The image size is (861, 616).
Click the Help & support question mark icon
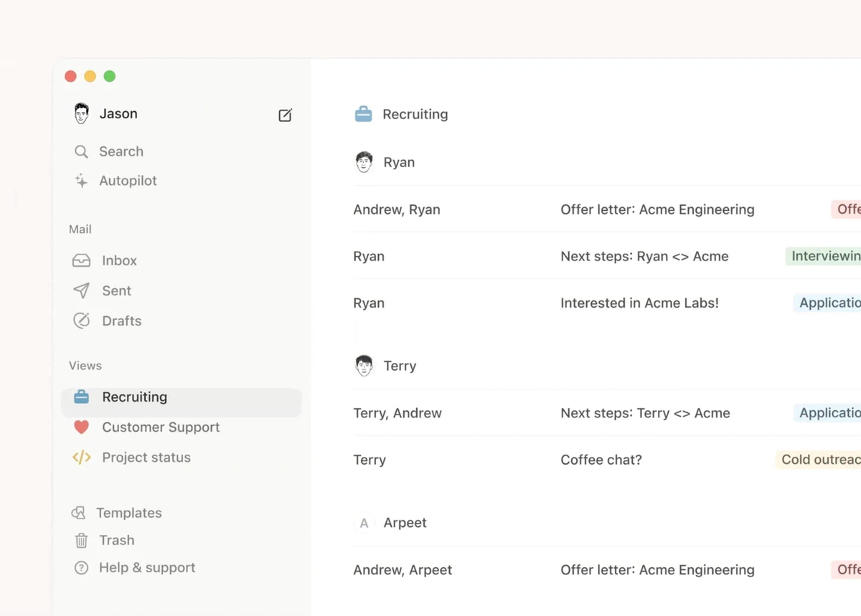81,567
